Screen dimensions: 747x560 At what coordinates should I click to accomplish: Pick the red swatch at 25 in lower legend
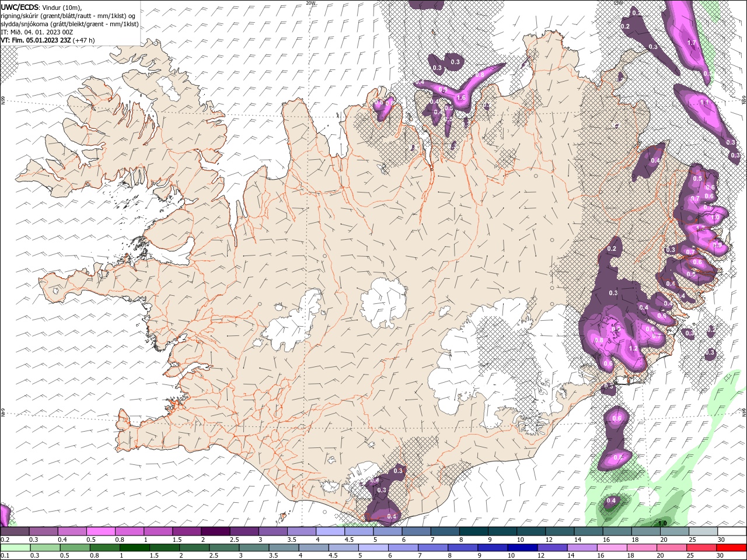click(x=700, y=547)
